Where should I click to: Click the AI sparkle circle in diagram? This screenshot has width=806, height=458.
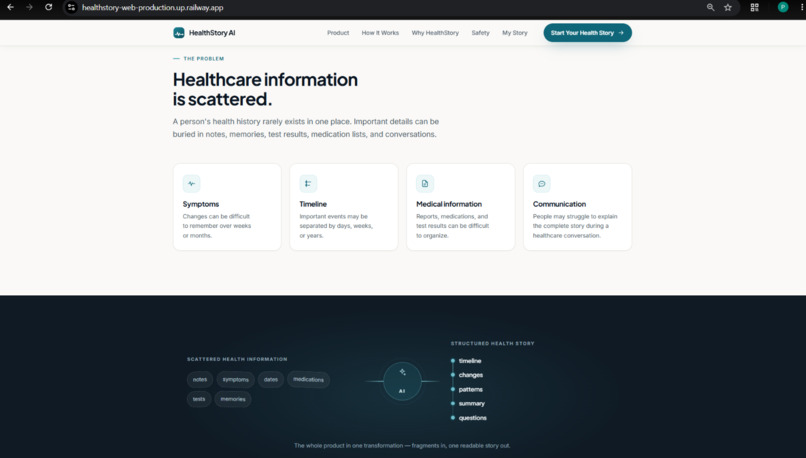tap(402, 381)
